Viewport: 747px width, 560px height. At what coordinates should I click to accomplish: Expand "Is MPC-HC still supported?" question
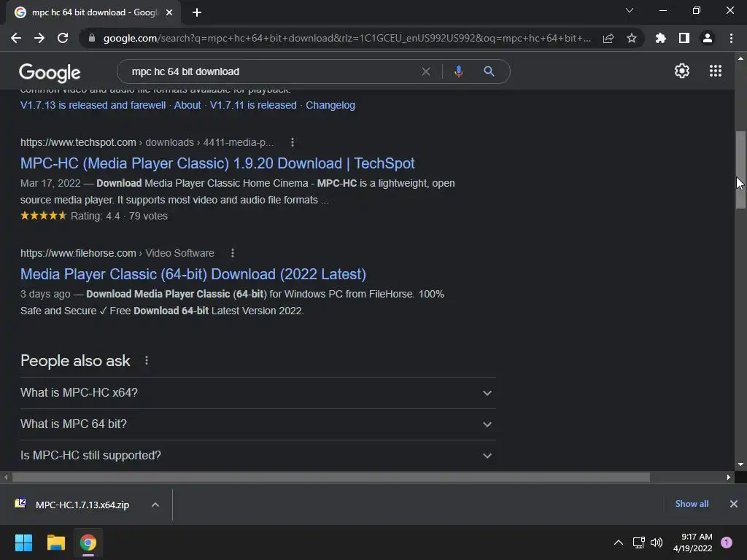[x=258, y=456]
